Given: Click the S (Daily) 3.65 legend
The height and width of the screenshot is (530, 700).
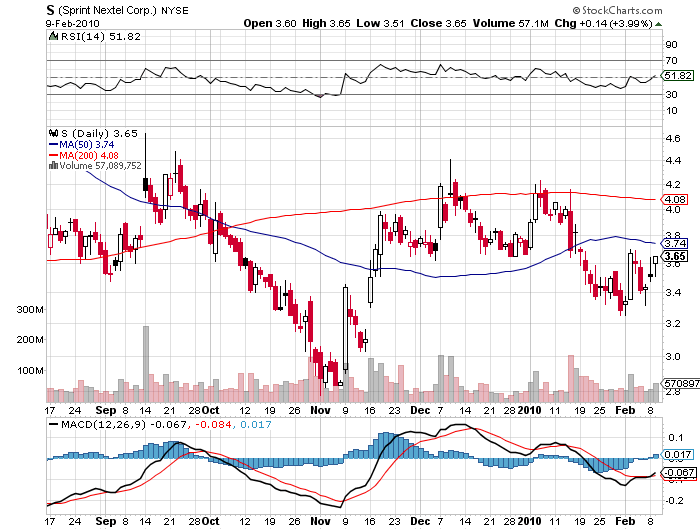Looking at the screenshot, I should click(x=99, y=134).
